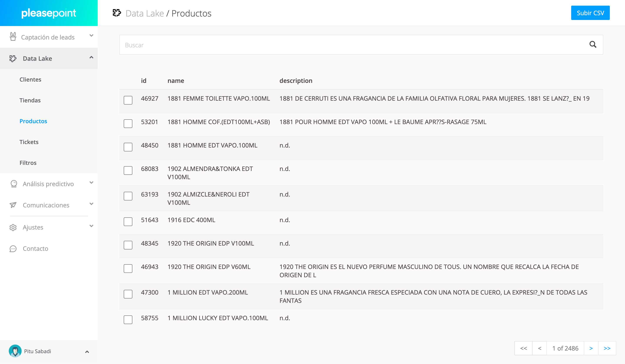Screen dimensions: 625x364
Task: Tick the 1 MILLION LUCKY EDT row checkbox
Action: 128,320
